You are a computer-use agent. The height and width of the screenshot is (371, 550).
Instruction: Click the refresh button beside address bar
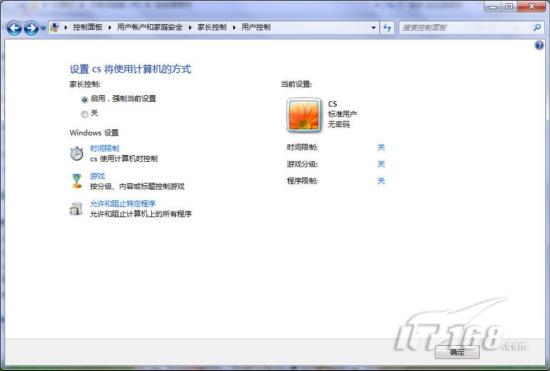(387, 27)
